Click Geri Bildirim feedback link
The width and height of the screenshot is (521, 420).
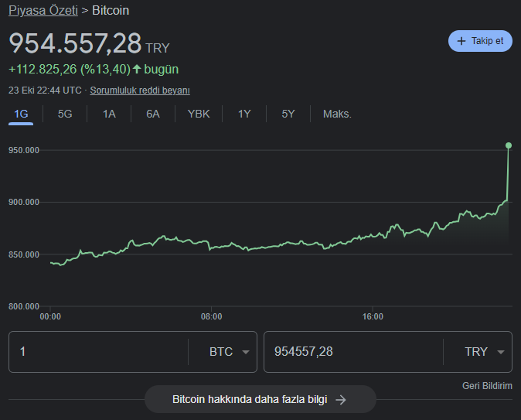click(487, 386)
